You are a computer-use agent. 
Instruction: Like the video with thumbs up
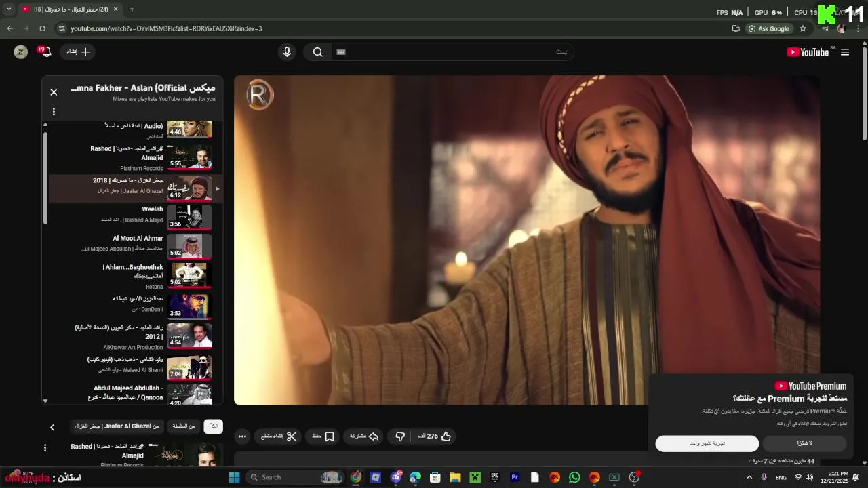pyautogui.click(x=435, y=436)
